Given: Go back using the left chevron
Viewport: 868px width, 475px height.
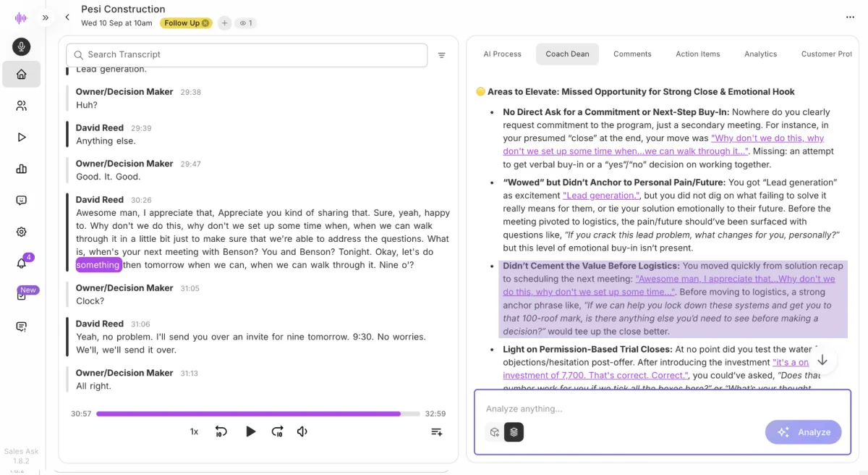Looking at the screenshot, I should point(67,17).
